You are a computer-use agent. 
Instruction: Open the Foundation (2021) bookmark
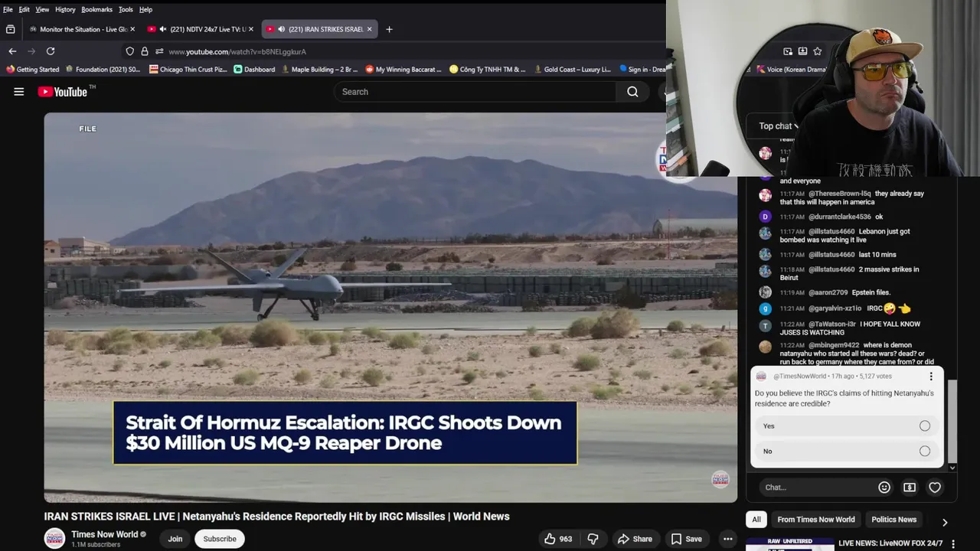[103, 70]
